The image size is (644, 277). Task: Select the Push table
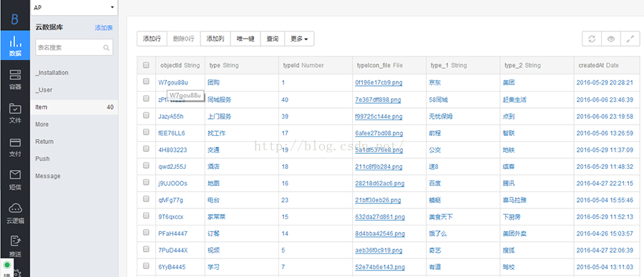(x=74, y=159)
